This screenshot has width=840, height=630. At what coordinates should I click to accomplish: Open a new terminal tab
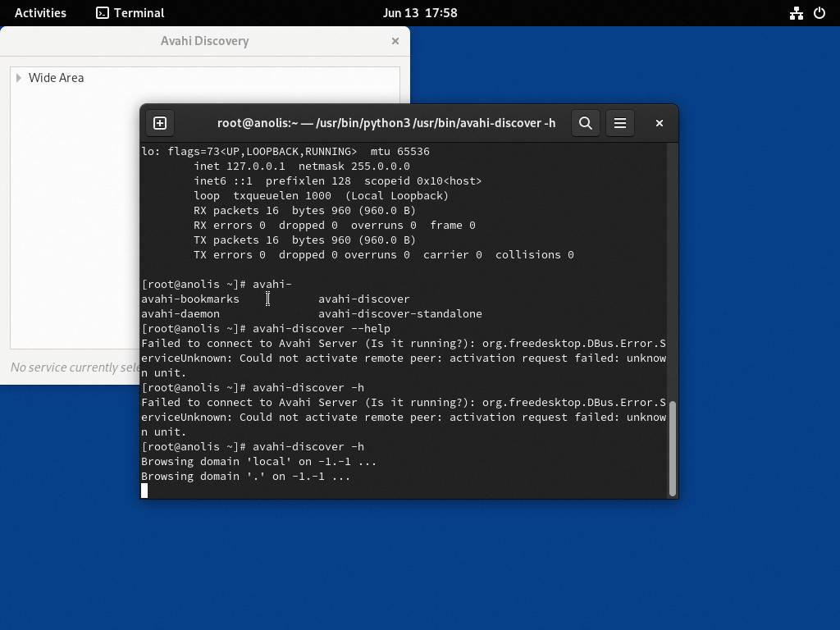(160, 123)
